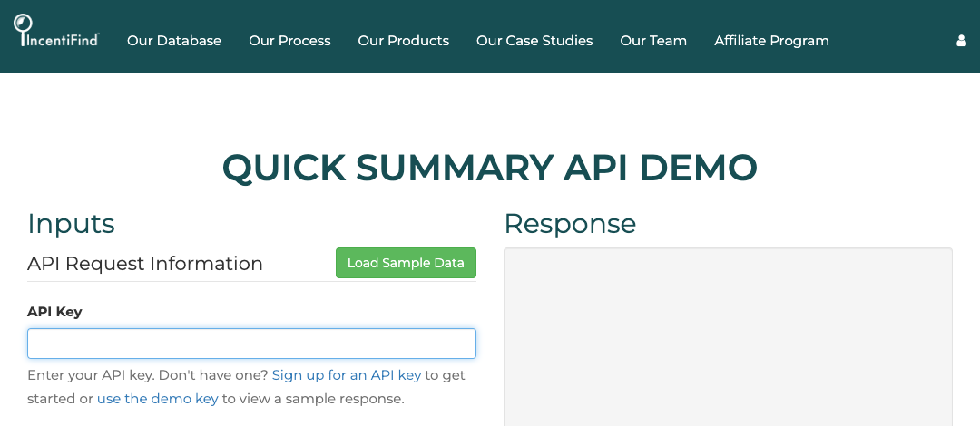Visit the Our Team page

[653, 41]
